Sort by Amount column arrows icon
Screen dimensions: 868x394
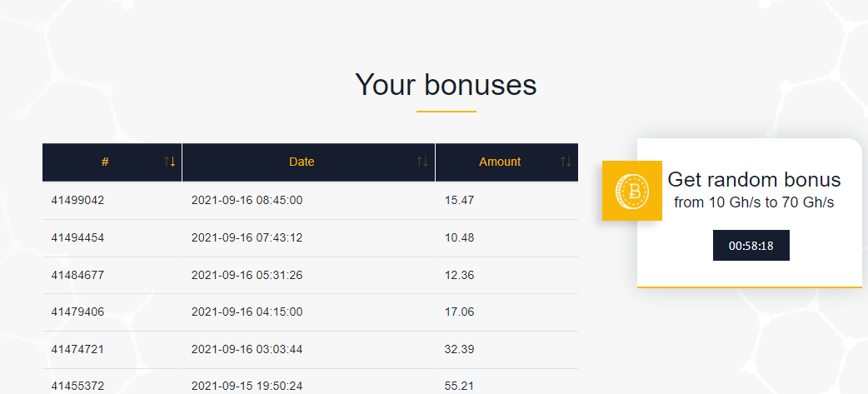(566, 162)
